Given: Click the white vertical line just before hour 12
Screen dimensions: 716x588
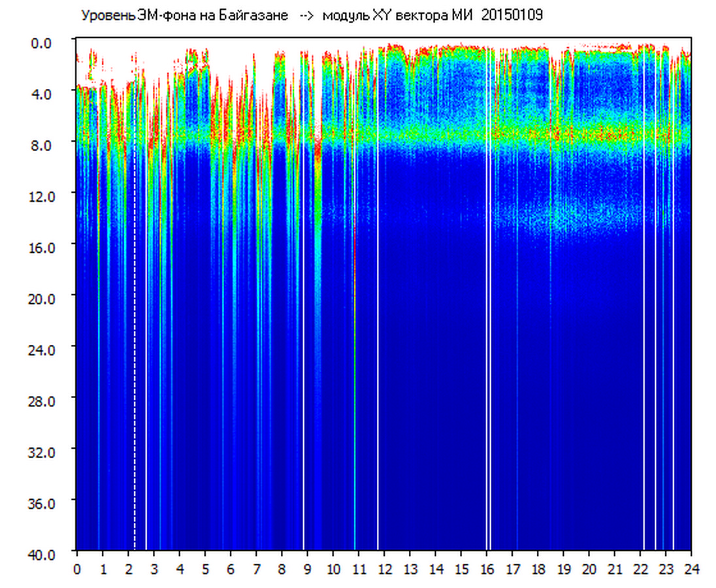Looking at the screenshot, I should click(378, 327).
